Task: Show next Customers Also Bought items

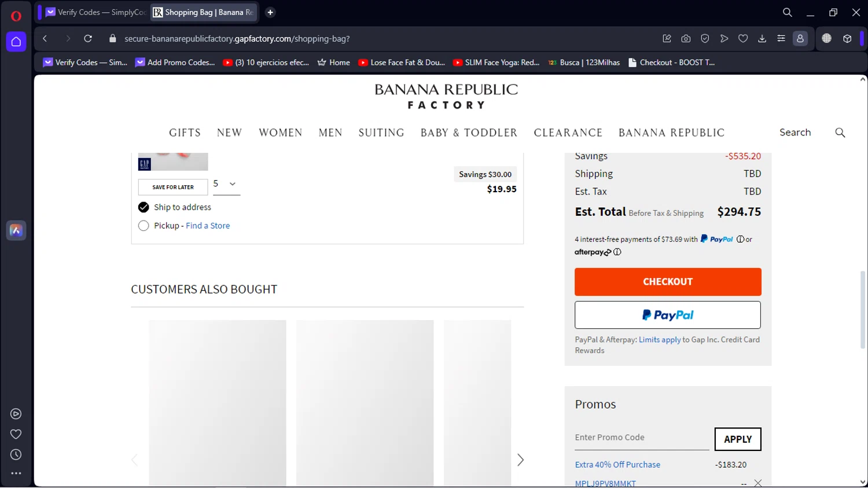Action: 520,460
